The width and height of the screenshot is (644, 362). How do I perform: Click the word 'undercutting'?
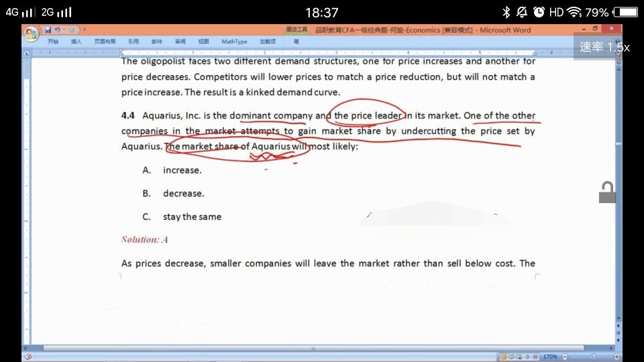(429, 131)
